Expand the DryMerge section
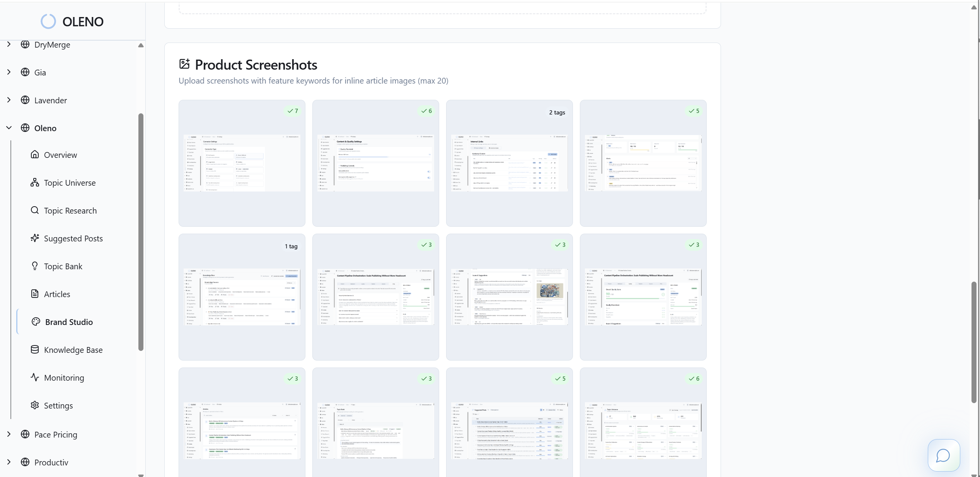This screenshot has width=980, height=477. (x=9, y=44)
